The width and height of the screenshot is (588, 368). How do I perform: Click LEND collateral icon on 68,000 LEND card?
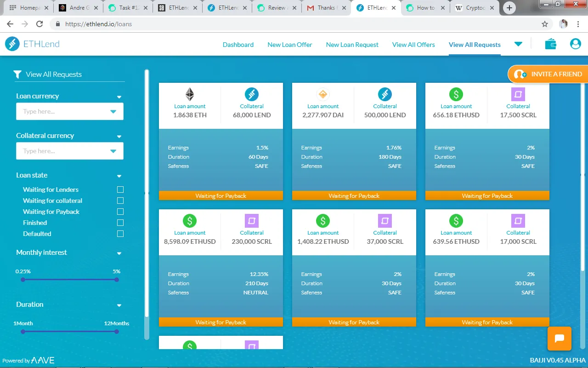click(x=252, y=94)
